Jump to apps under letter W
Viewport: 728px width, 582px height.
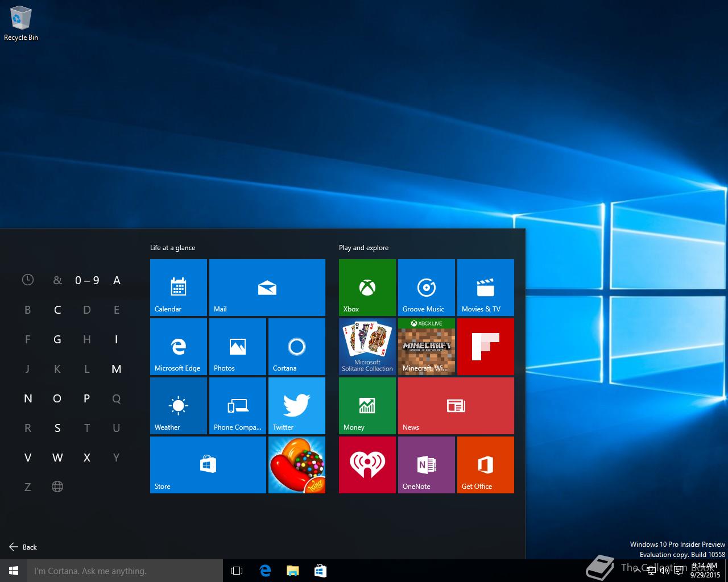click(57, 458)
